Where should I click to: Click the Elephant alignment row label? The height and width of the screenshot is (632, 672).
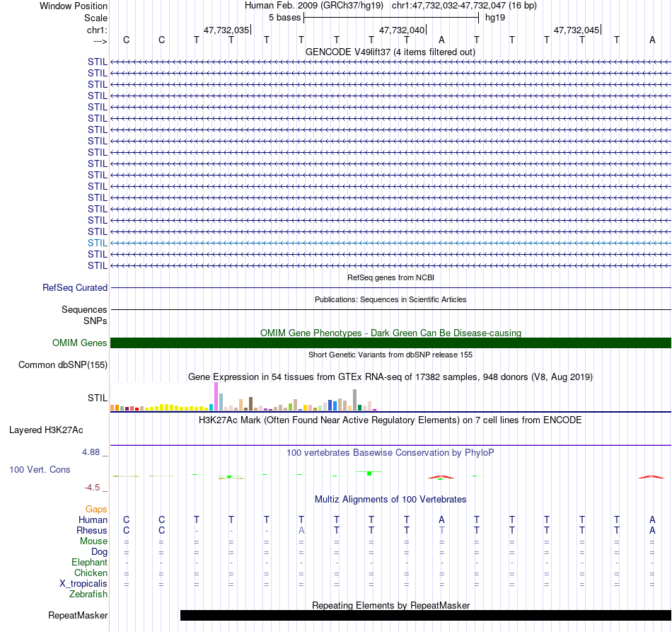(x=89, y=562)
